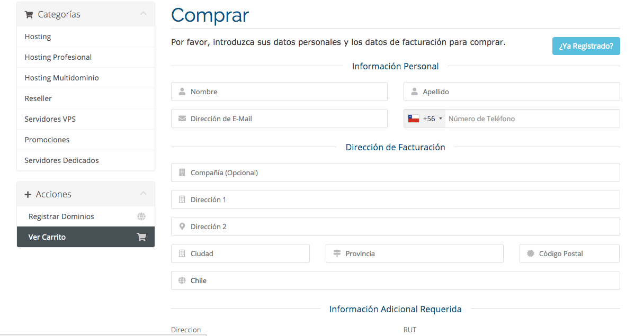Focus the Compañía (Opcional) field
Image resolution: width=644 pixels, height=336 pixels.
395,172
